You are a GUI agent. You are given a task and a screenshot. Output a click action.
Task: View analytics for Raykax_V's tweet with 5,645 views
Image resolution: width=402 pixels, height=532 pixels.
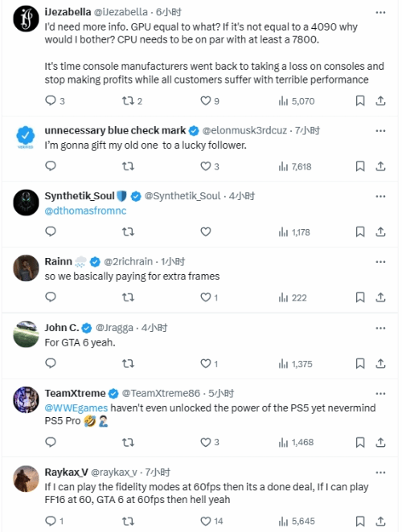point(297,521)
